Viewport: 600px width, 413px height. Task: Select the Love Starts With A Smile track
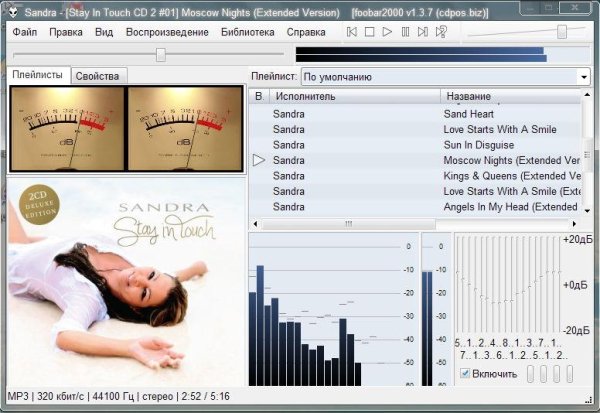[x=415, y=129]
